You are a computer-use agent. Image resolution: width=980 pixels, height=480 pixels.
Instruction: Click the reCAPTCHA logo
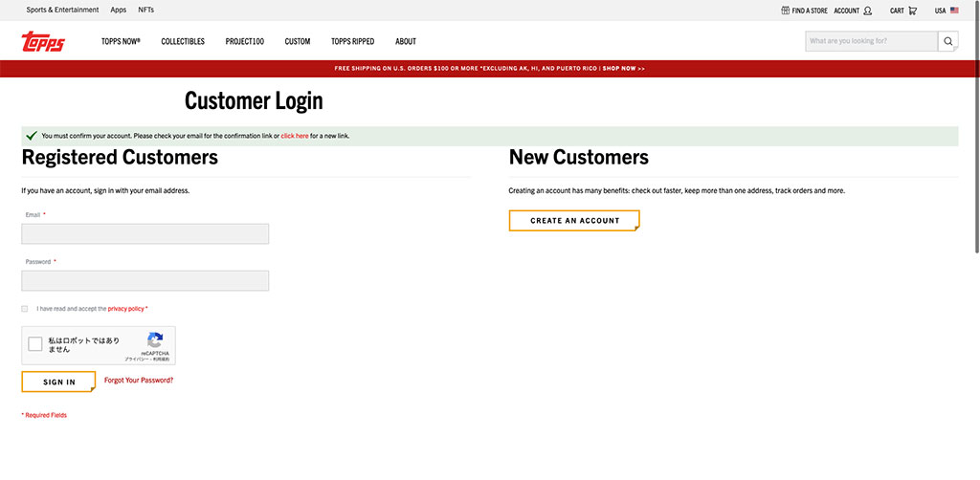point(155,340)
